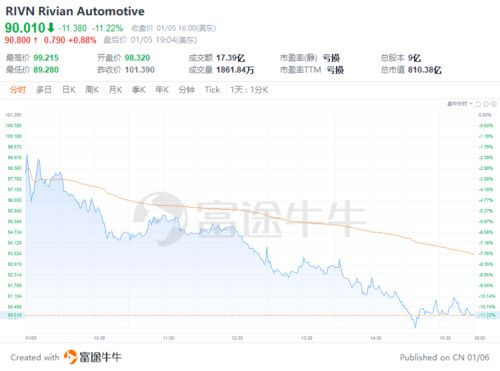Viewport: 500px width, 371px height.
Task: Select the 月K monthly chart tab
Action: (x=115, y=90)
